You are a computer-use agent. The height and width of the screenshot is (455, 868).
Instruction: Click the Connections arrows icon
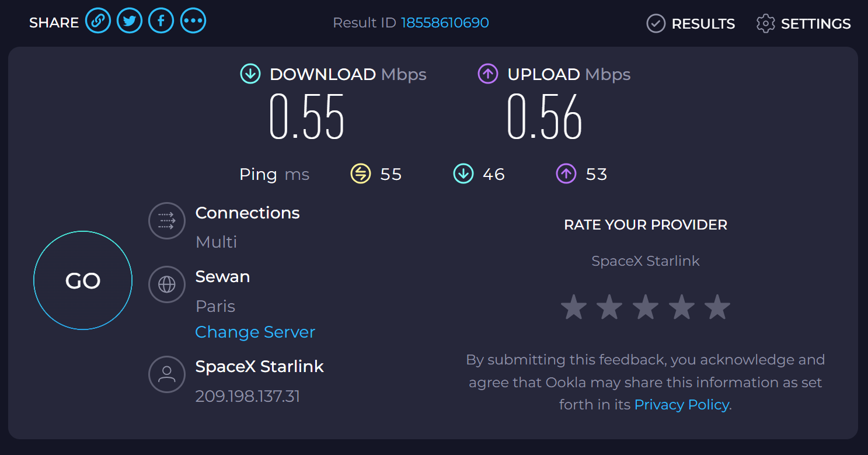coord(167,220)
